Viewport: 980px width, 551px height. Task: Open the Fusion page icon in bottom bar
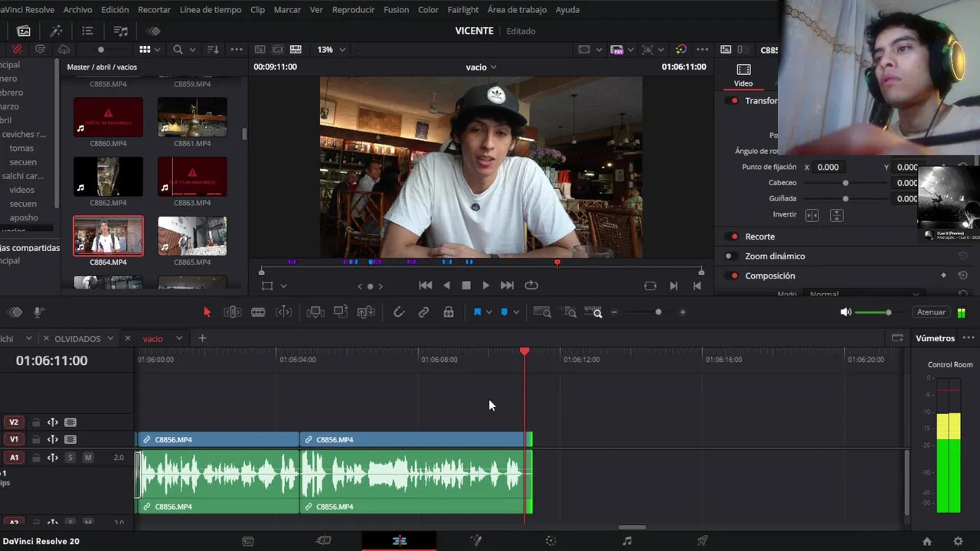pyautogui.click(x=475, y=541)
